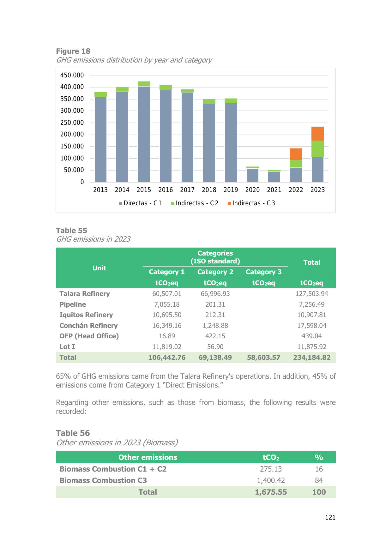Viewport: 392px width, 554px height.
Task: Click the '250,000' y-axis label
Action: [72, 123]
